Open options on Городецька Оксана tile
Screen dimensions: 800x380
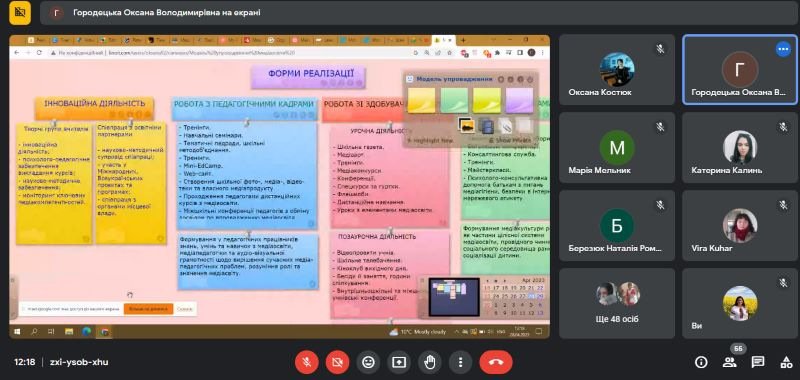click(x=783, y=48)
